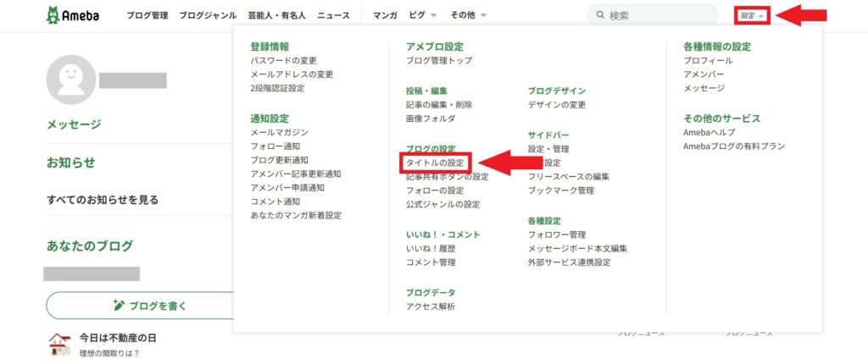This screenshot has width=868, height=364.
Task: Open Amebaヘルプ link
Action: tap(709, 133)
